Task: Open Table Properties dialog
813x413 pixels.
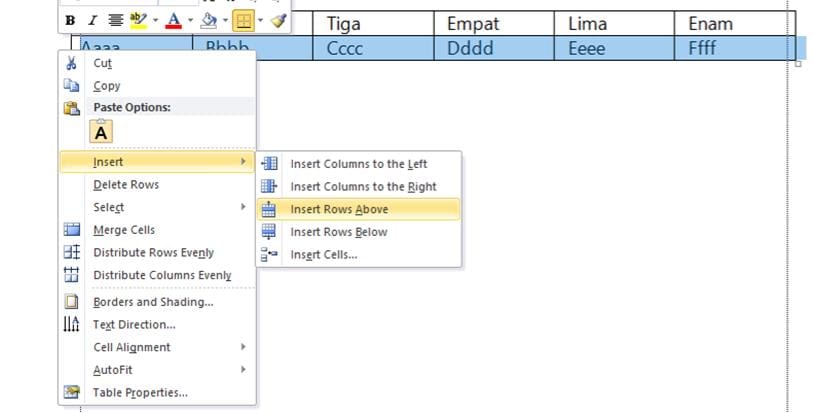Action: (x=140, y=393)
